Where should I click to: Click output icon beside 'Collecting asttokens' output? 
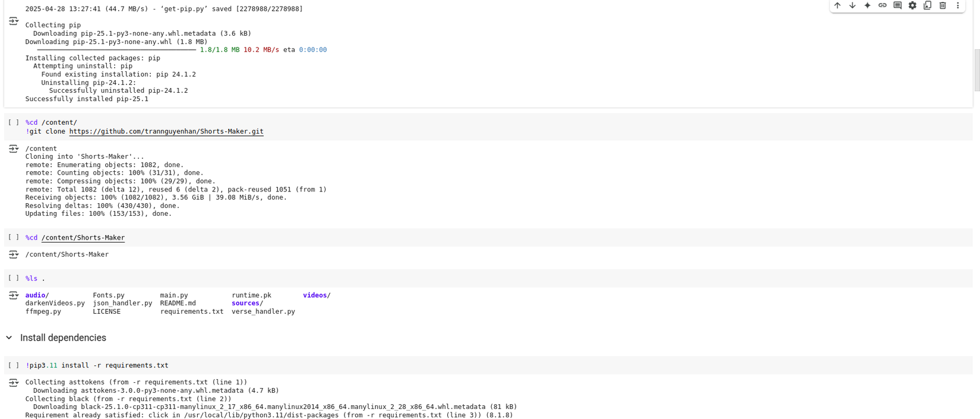(14, 383)
